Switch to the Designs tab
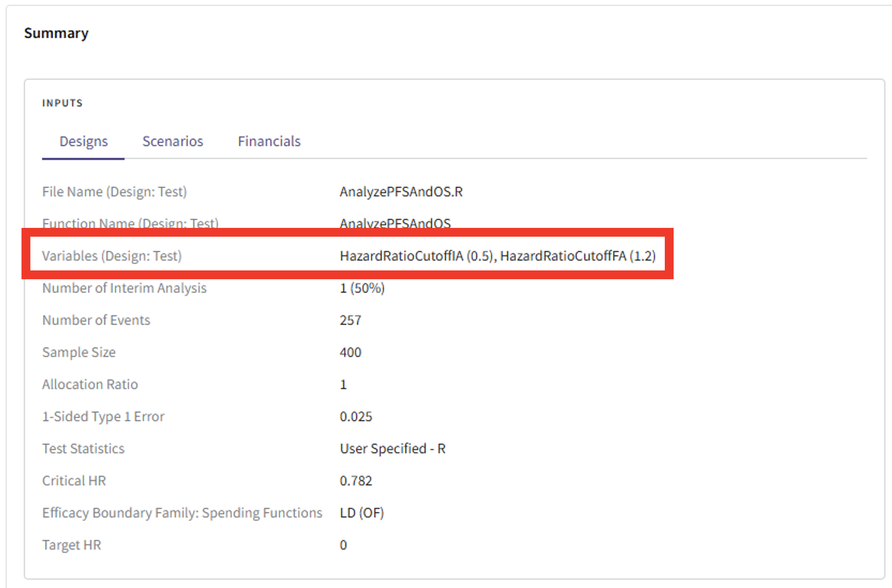This screenshot has height=588, width=892. tap(83, 142)
